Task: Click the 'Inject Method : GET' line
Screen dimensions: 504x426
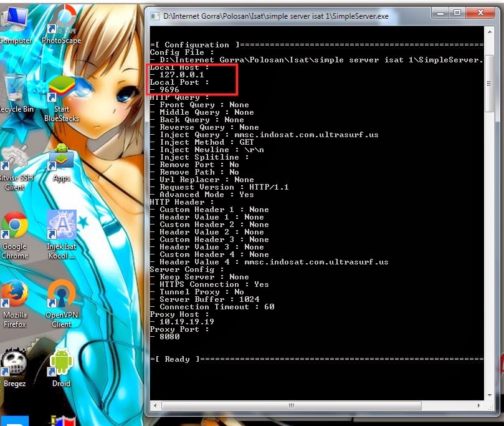Action: click(x=202, y=142)
